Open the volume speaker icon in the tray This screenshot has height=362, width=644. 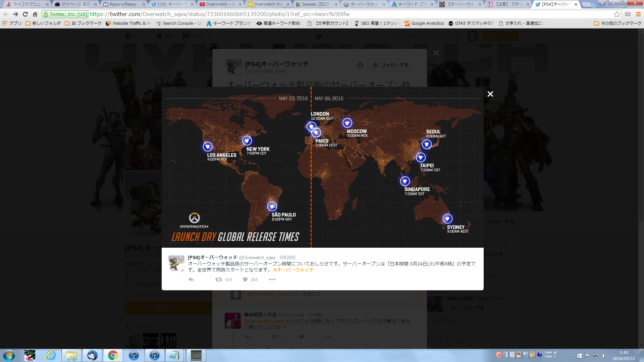604,356
